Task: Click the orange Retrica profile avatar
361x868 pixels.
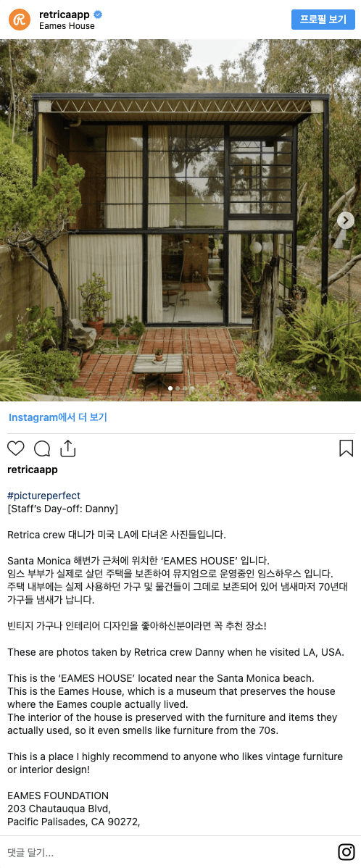Action: pyautogui.click(x=20, y=20)
